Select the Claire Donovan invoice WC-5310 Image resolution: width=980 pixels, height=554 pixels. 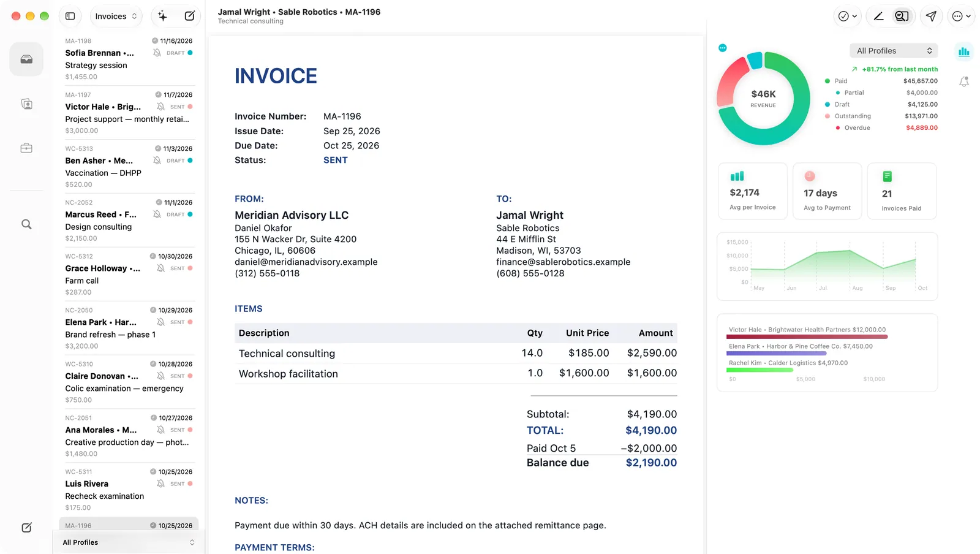click(x=129, y=382)
